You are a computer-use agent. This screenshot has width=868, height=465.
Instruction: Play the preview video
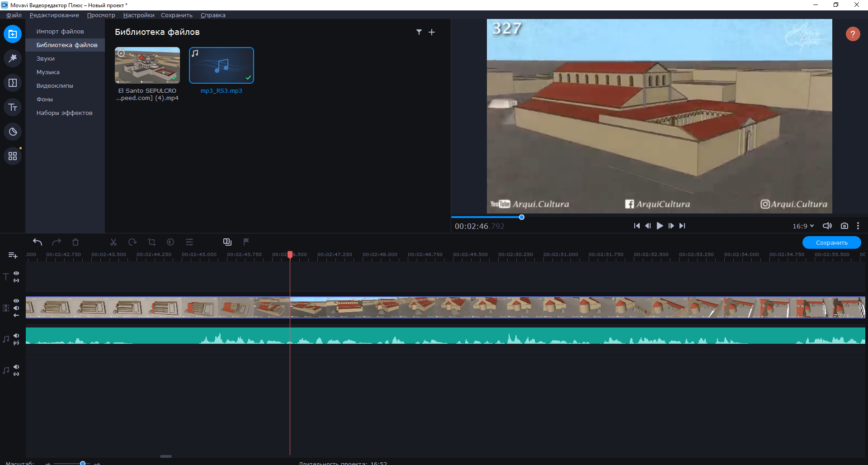[660, 226]
